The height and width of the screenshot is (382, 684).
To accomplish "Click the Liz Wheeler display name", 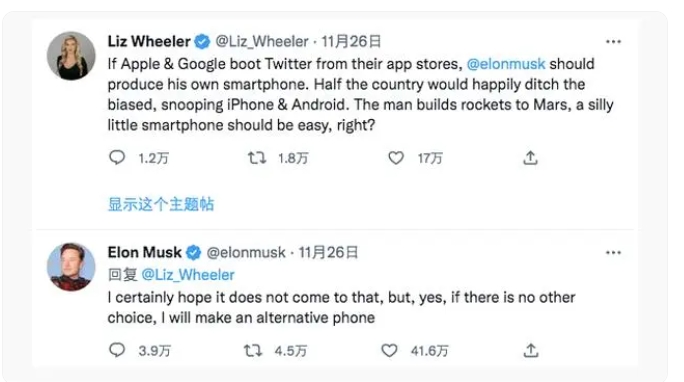I will (149, 41).
